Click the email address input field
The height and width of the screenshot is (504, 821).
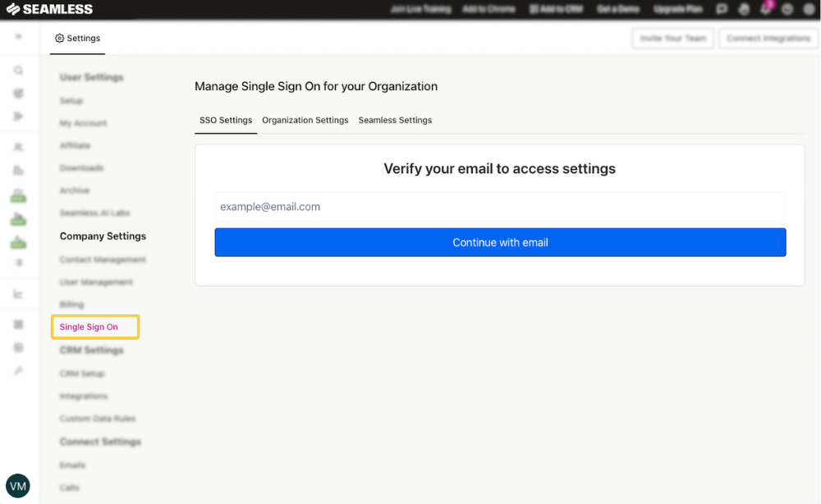tap(500, 207)
